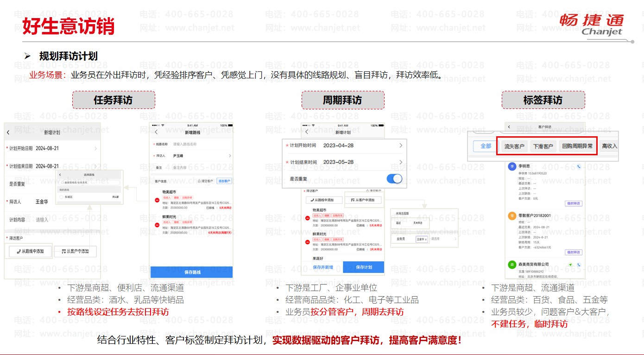
Task: Click the Chanjet 畅捷通 logo
Action: point(591,25)
